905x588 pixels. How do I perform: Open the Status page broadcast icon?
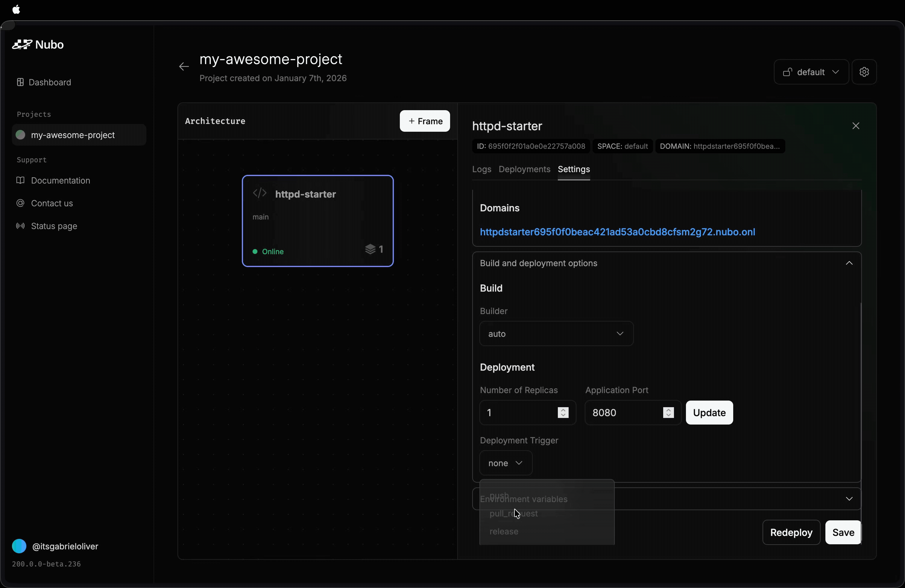tap(21, 226)
